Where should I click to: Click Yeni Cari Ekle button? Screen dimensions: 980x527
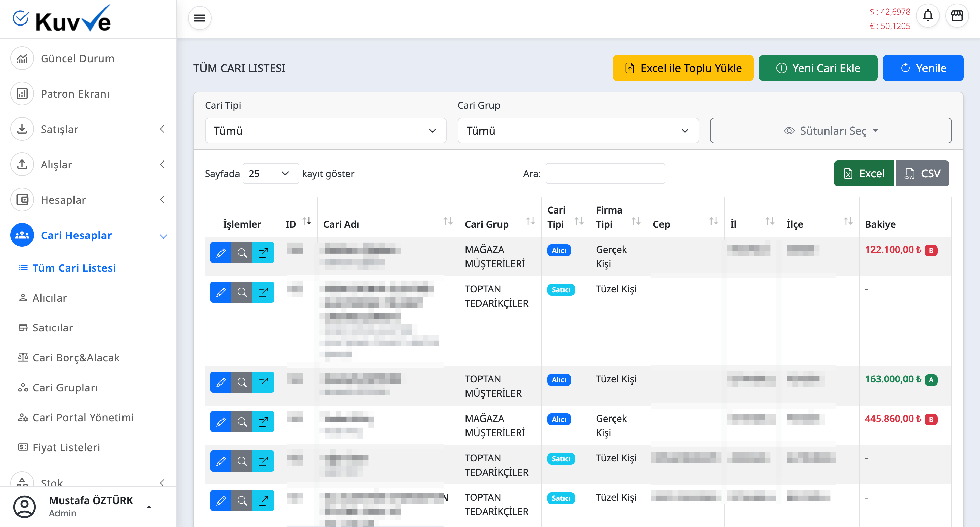(x=818, y=68)
